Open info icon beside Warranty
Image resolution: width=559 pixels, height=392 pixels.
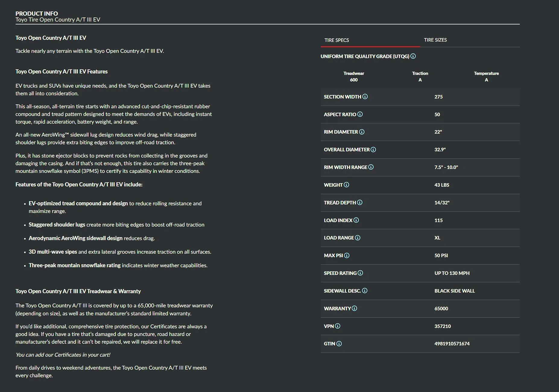[355, 308]
